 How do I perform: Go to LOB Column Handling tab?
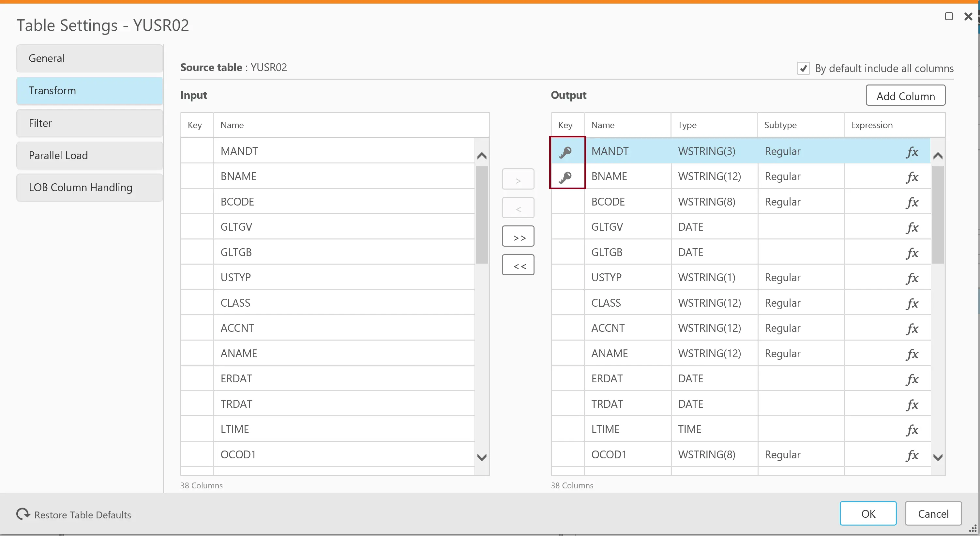(x=90, y=187)
